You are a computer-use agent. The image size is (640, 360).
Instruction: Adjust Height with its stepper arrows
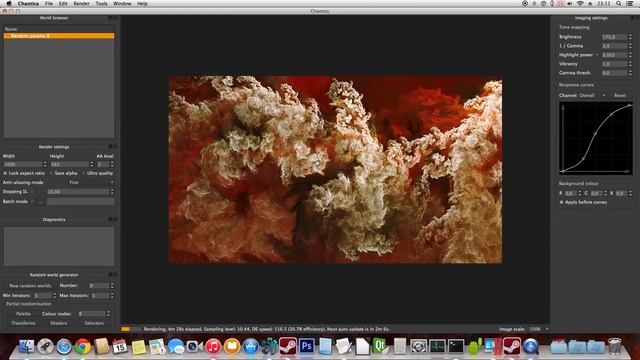91,164
